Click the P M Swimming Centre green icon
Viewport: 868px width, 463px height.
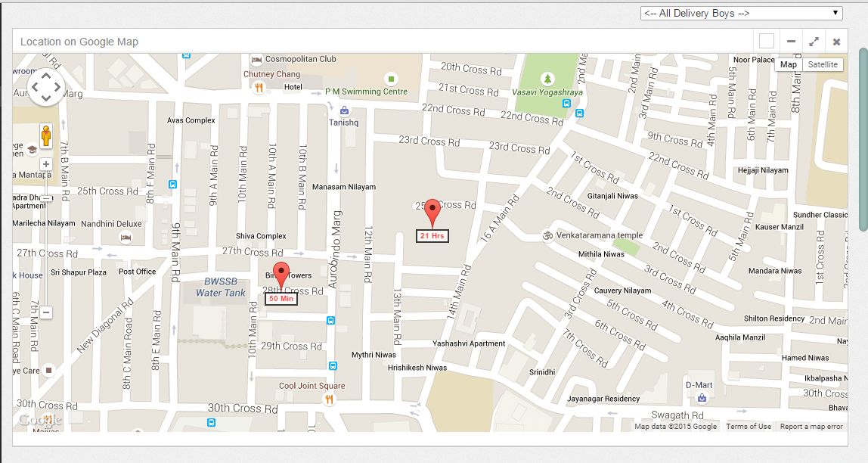[392, 79]
